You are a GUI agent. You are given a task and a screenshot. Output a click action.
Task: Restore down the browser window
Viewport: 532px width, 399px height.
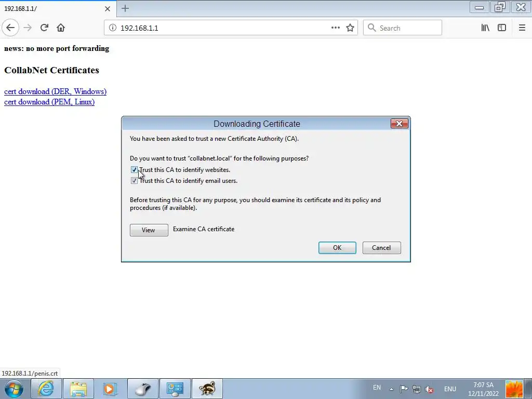[x=500, y=7]
